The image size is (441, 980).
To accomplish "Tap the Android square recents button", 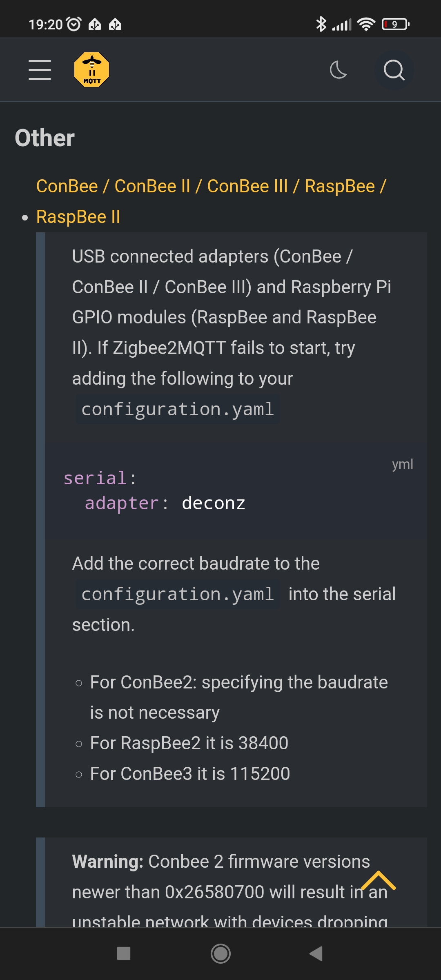I will [124, 953].
